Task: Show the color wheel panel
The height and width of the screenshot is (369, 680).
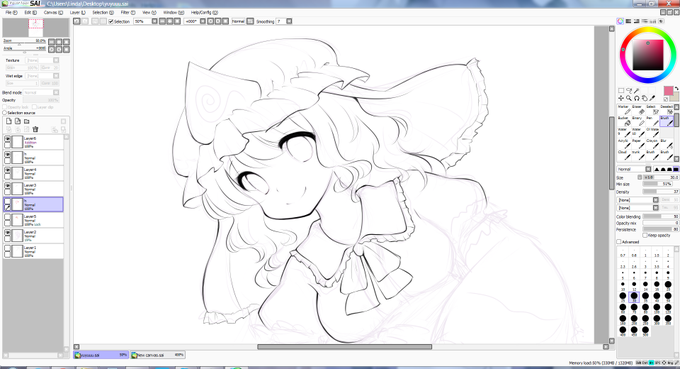Action: (620, 21)
